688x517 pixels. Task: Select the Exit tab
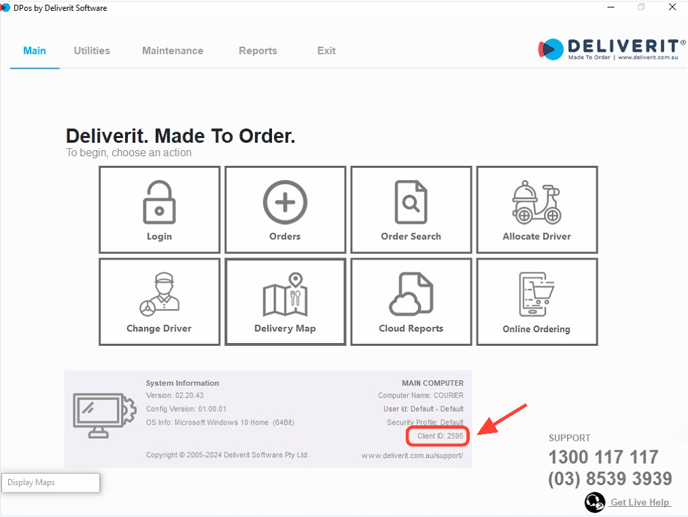coord(326,51)
